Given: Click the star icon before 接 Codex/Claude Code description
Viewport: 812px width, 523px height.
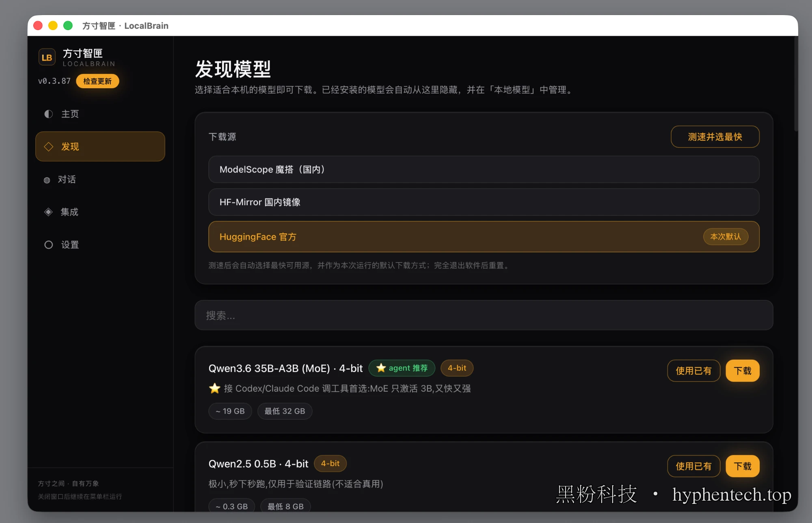Looking at the screenshot, I should point(215,388).
